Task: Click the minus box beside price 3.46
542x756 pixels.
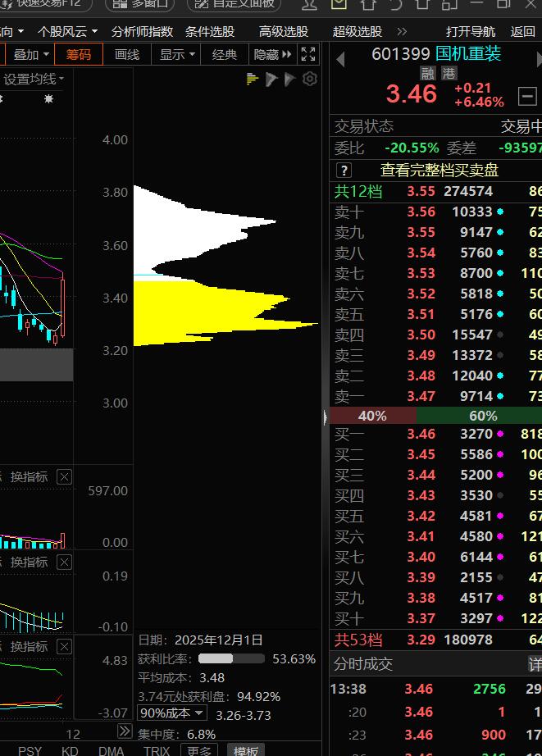Action: pyautogui.click(x=527, y=96)
